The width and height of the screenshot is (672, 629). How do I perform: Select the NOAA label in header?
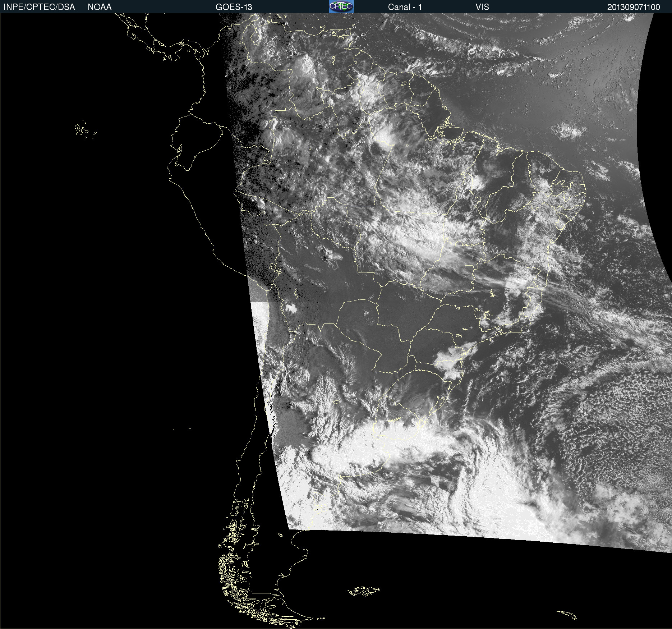[100, 7]
